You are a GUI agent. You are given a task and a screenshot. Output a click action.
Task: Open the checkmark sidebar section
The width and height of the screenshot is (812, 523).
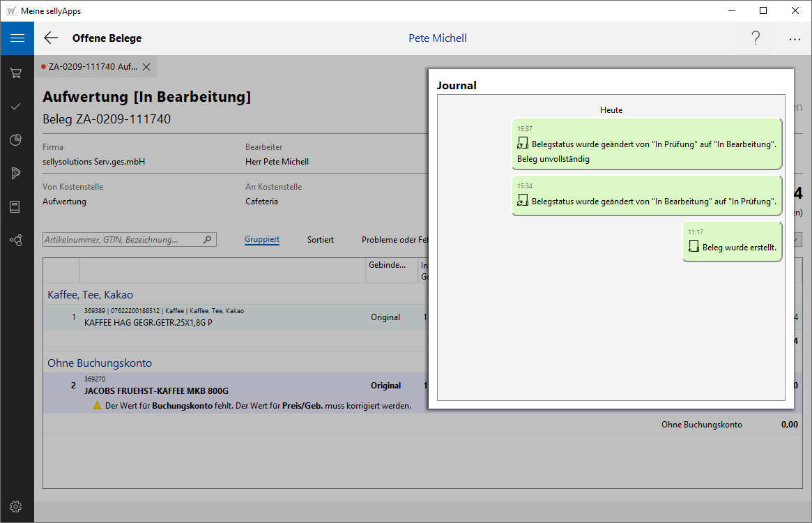(x=15, y=106)
